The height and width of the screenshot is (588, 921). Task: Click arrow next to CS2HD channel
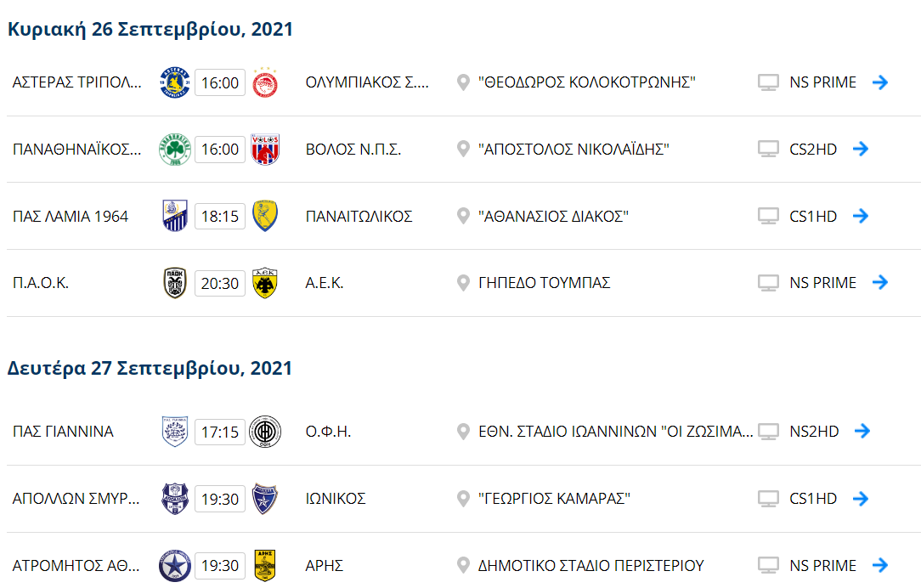[861, 150]
